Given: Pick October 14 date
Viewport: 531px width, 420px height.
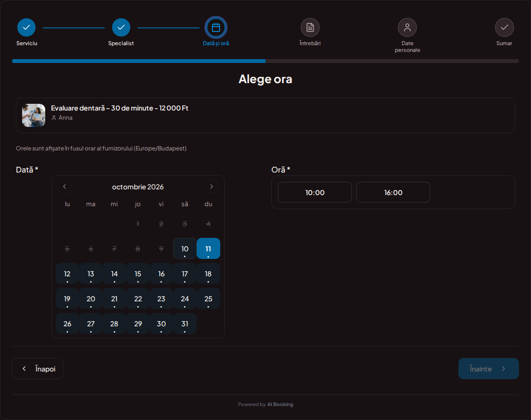Looking at the screenshot, I should (114, 274).
